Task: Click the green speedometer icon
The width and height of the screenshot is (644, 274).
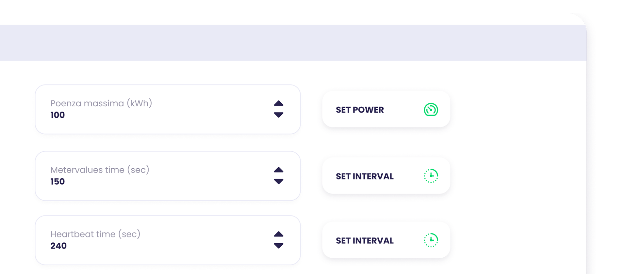Action: click(x=431, y=110)
